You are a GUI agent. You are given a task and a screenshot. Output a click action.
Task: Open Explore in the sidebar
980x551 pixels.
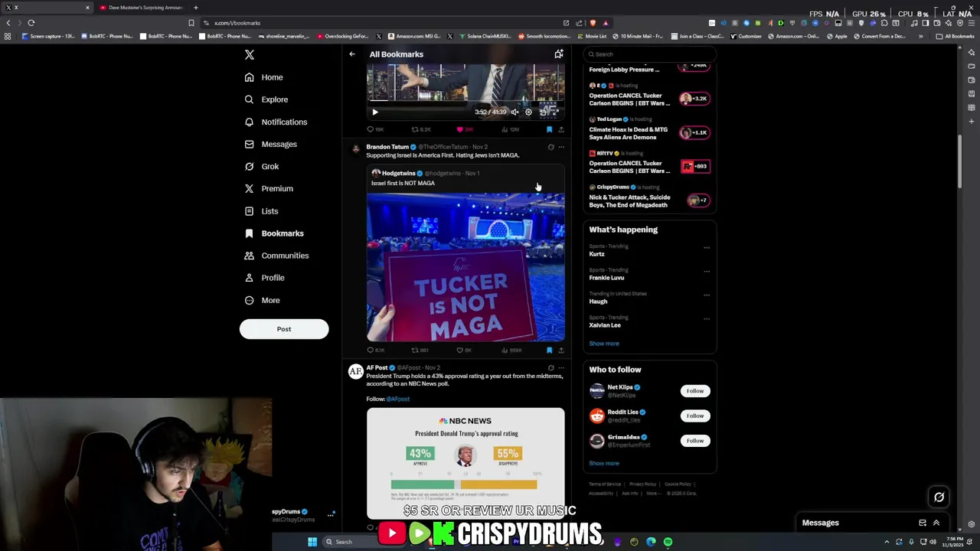266,99
